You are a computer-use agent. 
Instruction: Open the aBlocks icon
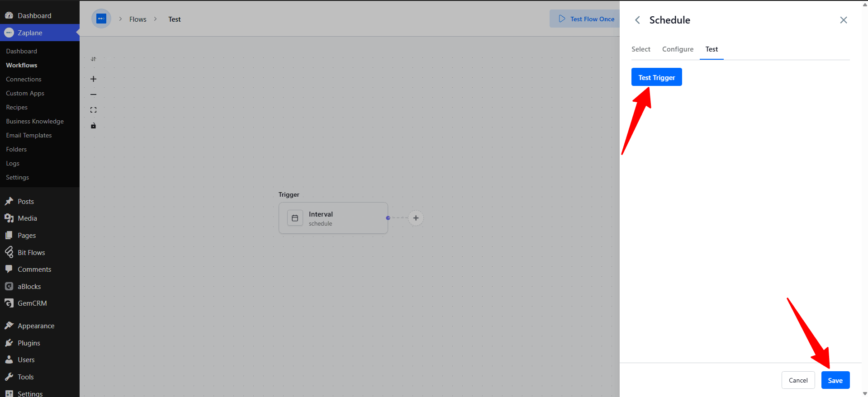tap(9, 286)
